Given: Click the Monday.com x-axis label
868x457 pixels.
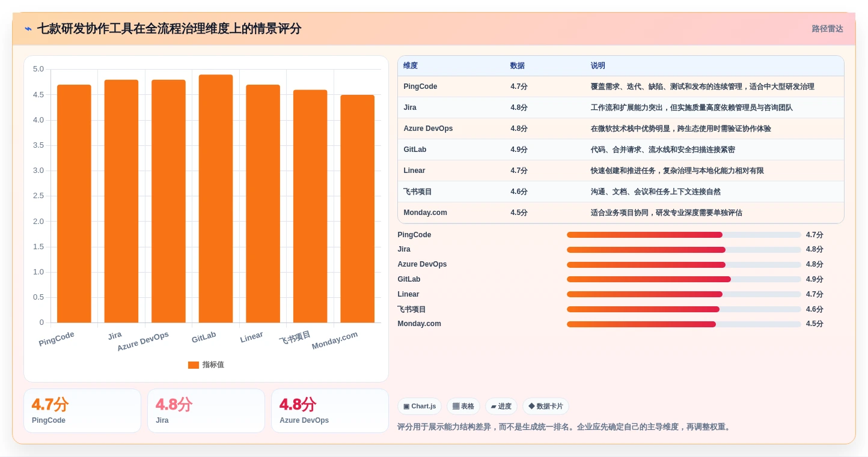Looking at the screenshot, I should coord(335,340).
